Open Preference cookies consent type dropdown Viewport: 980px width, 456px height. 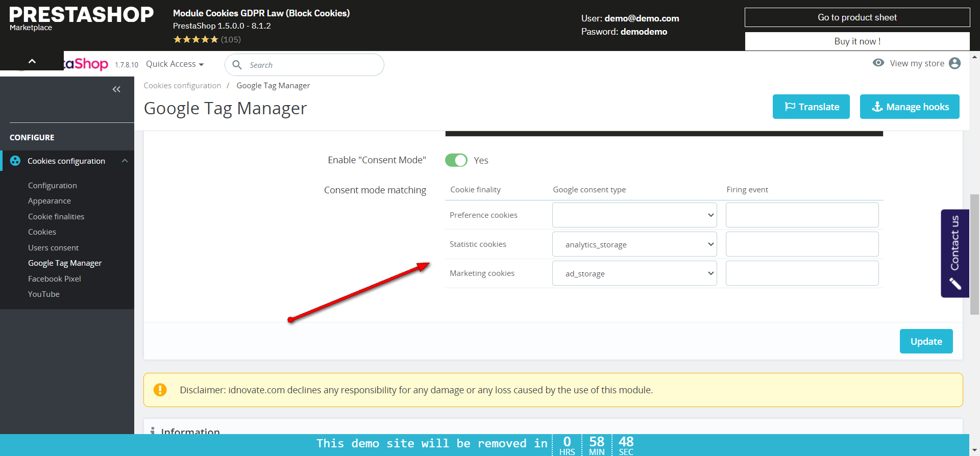click(x=634, y=215)
